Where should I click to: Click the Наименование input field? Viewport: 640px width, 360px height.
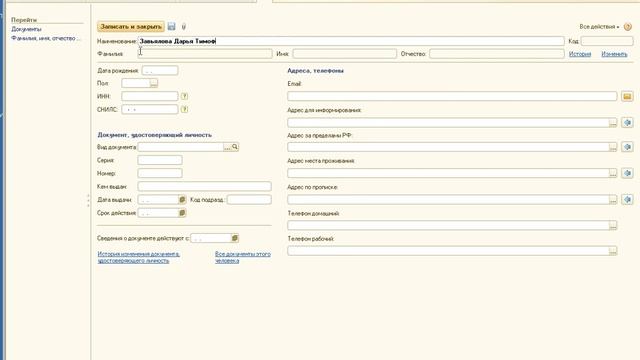(351, 41)
